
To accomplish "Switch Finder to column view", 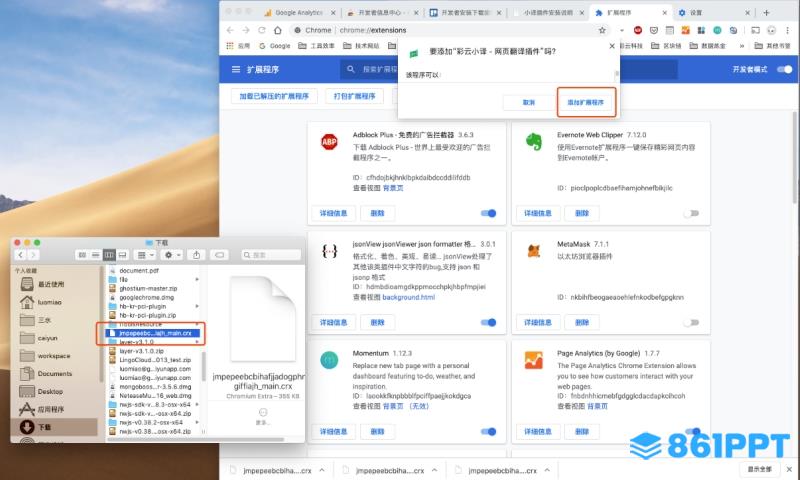I will point(109,255).
